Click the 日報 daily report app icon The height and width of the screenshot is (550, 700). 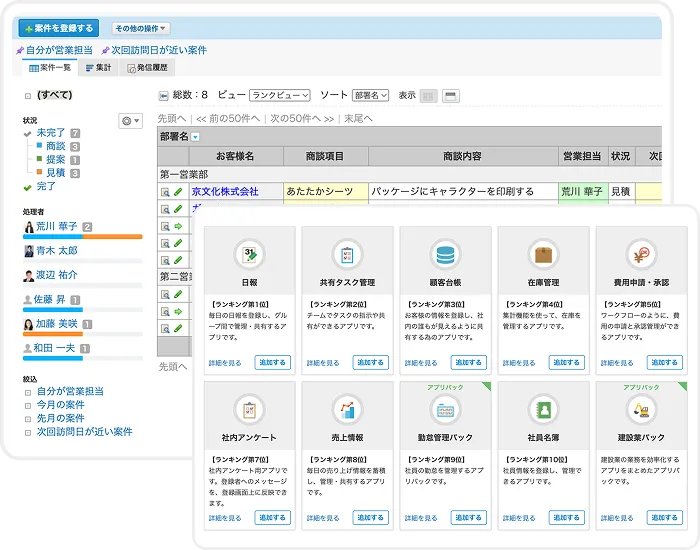tap(249, 252)
